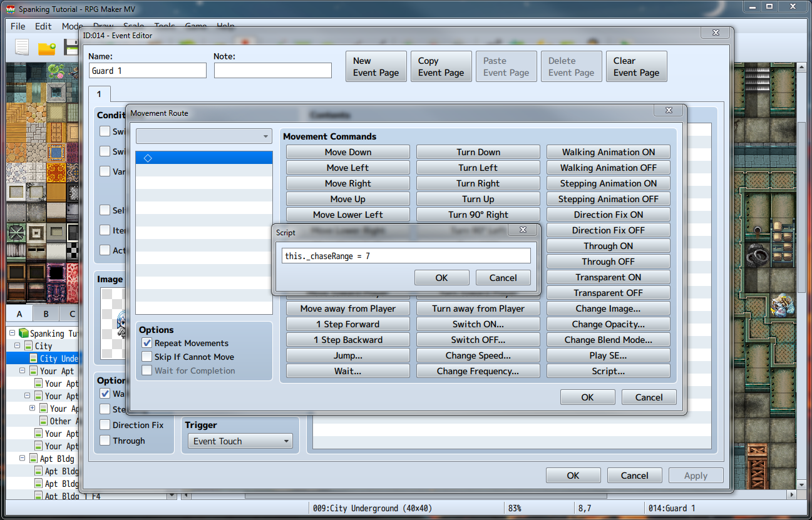Confirm the Script dialog with OK
Image resolution: width=812 pixels, height=520 pixels.
441,278
